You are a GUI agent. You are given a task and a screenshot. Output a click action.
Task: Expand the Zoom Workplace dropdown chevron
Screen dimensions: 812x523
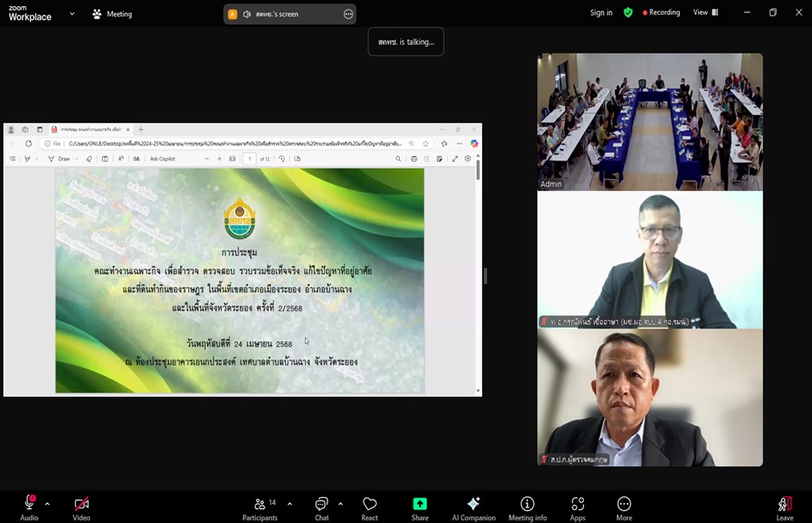pos(72,14)
